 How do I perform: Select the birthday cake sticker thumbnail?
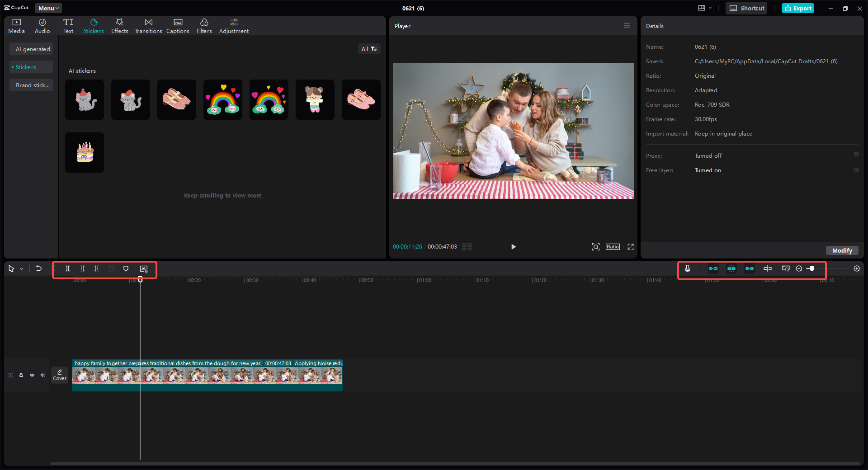point(84,152)
